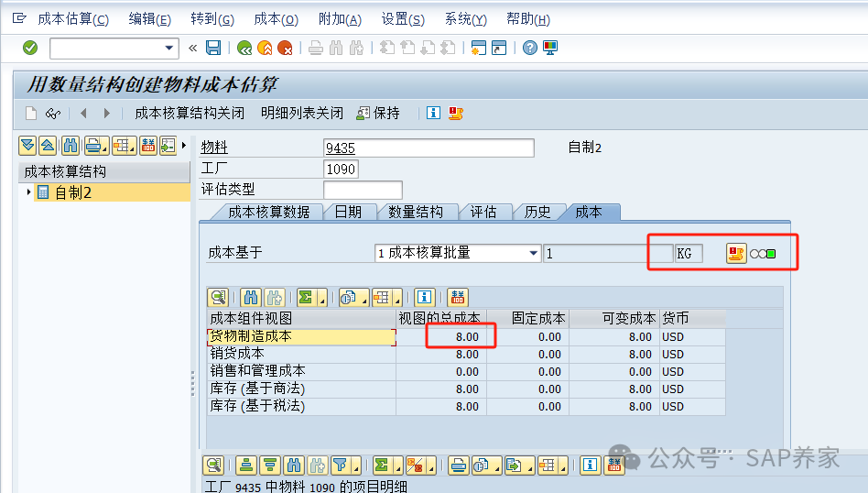Go to next item with right triangle
Screen dimensions: 868x493
tap(106, 113)
